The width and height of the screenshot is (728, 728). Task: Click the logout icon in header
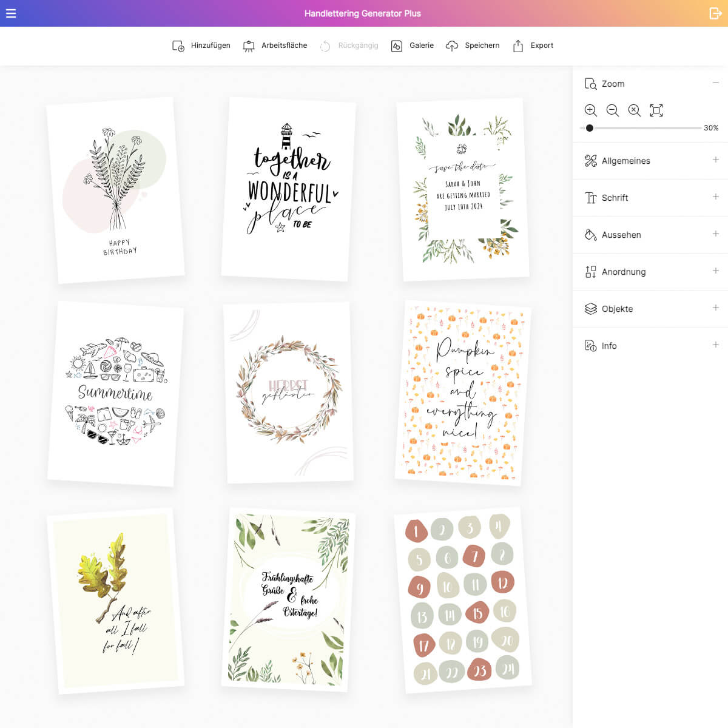coord(715,13)
